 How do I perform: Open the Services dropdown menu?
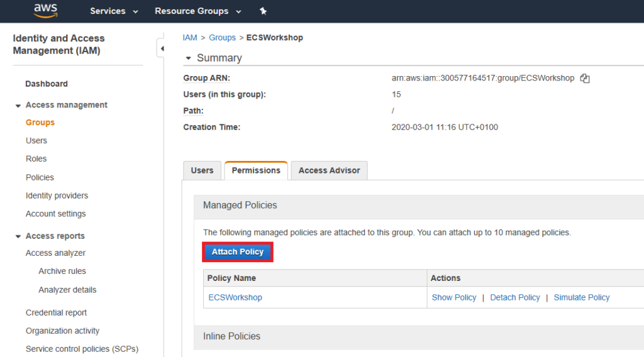pyautogui.click(x=114, y=11)
